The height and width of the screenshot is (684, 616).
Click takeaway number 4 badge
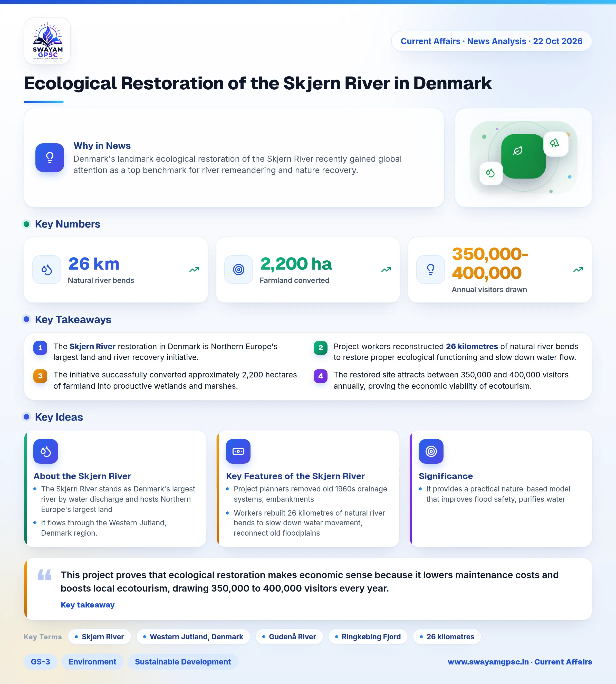[321, 376]
